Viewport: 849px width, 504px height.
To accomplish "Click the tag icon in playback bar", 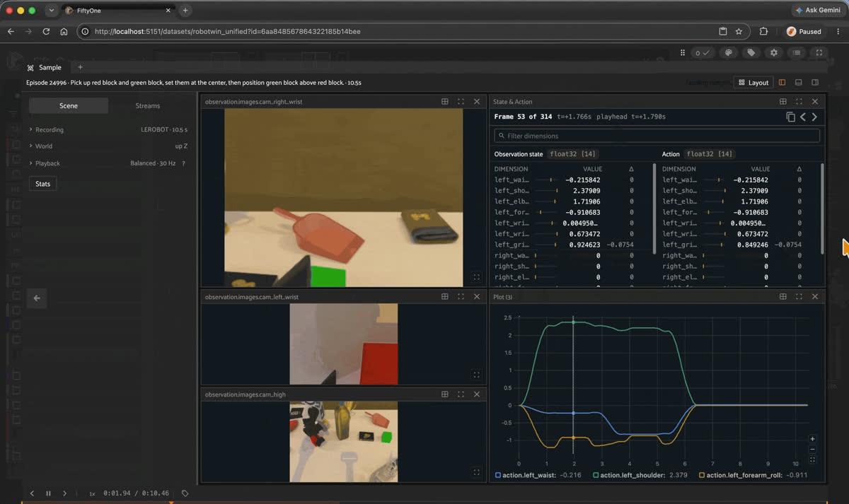I will (185, 493).
